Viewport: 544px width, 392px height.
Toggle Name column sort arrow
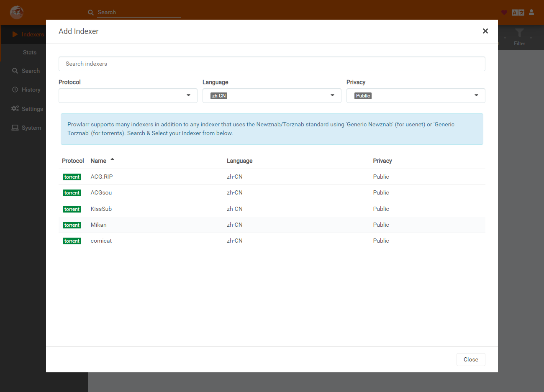113,159
